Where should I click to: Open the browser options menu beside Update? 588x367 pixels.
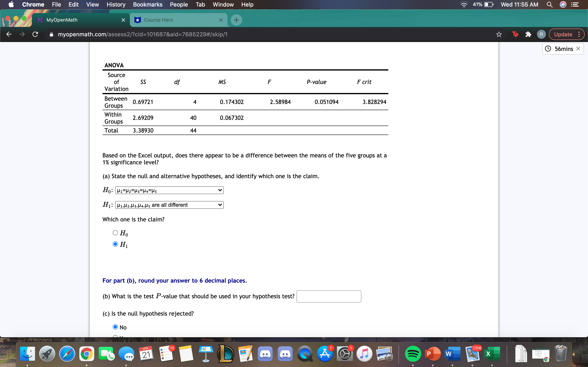[x=579, y=34]
